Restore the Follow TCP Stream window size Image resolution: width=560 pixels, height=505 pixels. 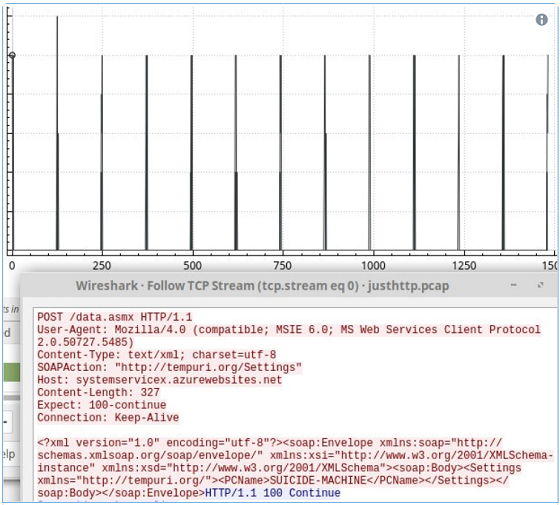point(540,285)
